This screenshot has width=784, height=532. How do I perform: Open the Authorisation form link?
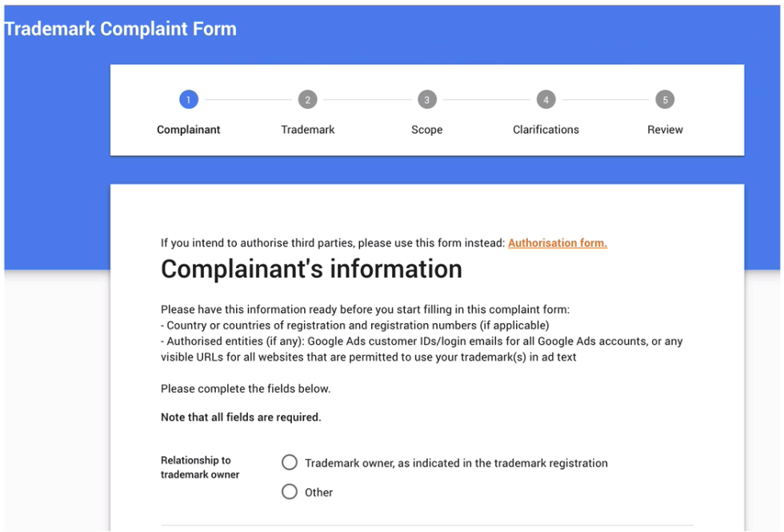coord(558,243)
